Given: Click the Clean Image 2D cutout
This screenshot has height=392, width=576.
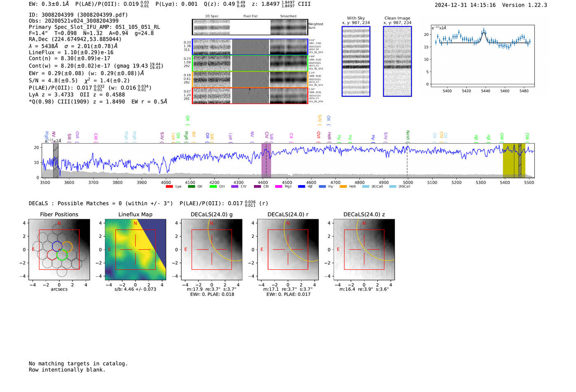Looking at the screenshot, I should (397, 61).
